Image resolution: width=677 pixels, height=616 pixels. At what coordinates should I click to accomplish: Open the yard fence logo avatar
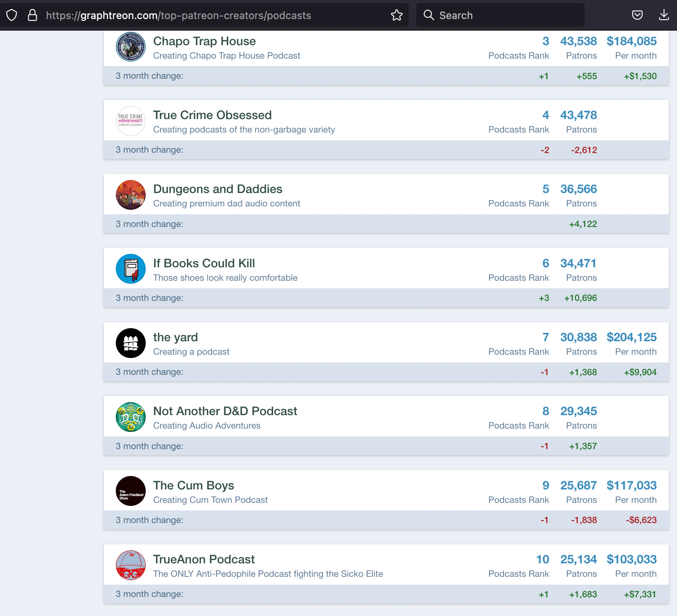(x=130, y=343)
